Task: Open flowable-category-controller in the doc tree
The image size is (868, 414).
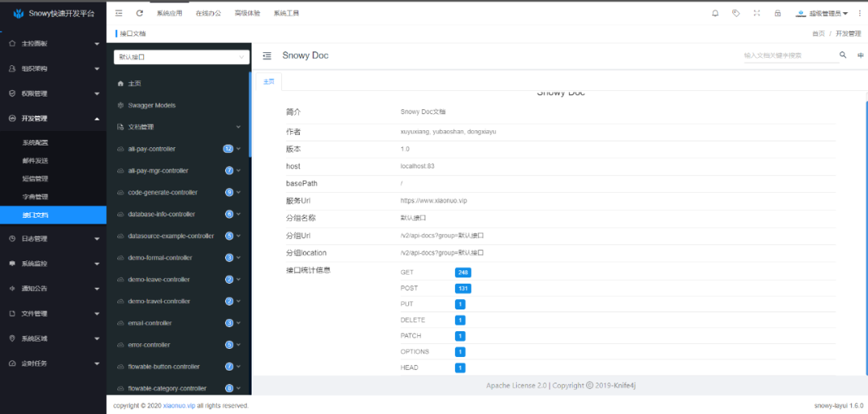Action: pos(167,388)
